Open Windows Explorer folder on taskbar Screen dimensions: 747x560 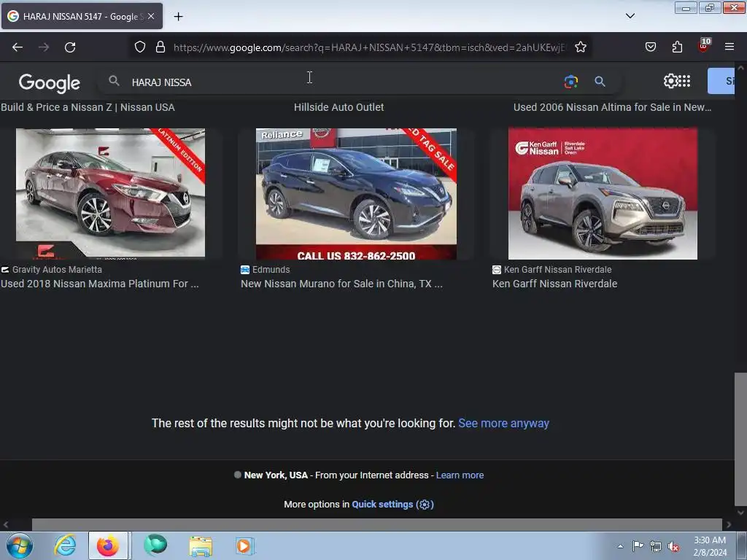tap(201, 545)
